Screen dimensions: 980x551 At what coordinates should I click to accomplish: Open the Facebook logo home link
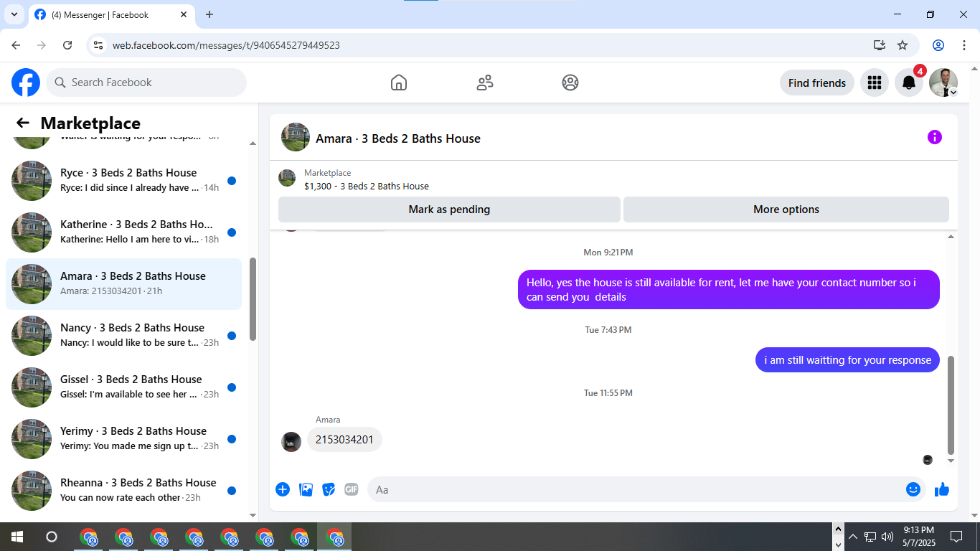point(26,83)
